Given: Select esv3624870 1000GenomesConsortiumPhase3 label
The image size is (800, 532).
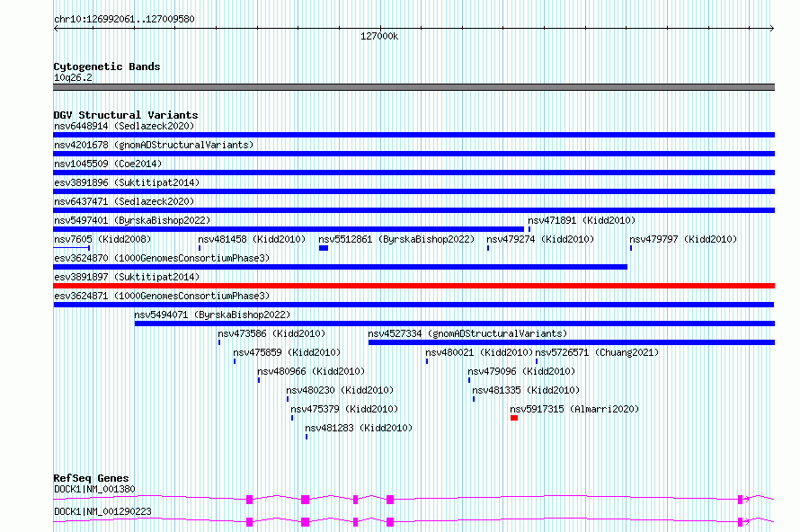Looking at the screenshot, I should (162, 258).
